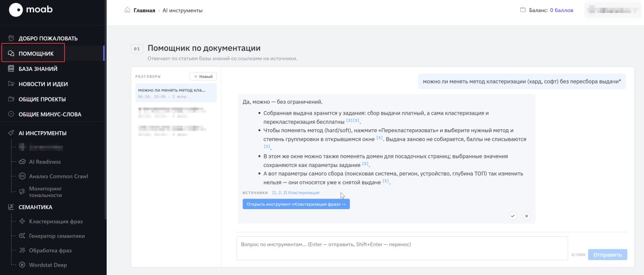Screen dimensions: 644x275
Task: Click the "Да, можно — без ограничений." line
Action: pyautogui.click(x=283, y=102)
